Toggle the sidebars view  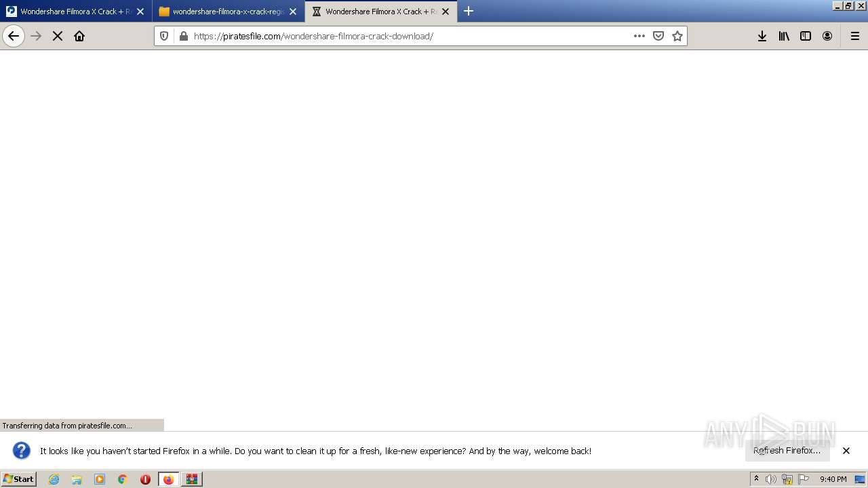[806, 36]
